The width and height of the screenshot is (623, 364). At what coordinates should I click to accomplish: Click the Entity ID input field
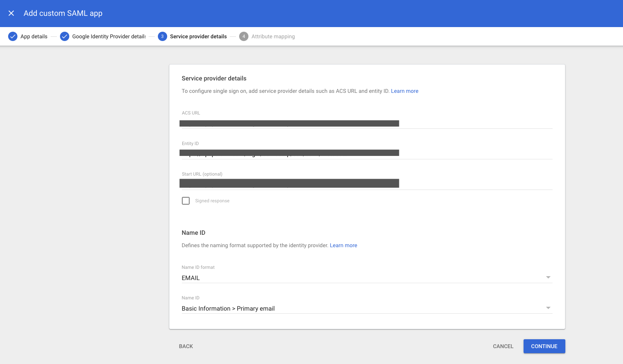(367, 153)
